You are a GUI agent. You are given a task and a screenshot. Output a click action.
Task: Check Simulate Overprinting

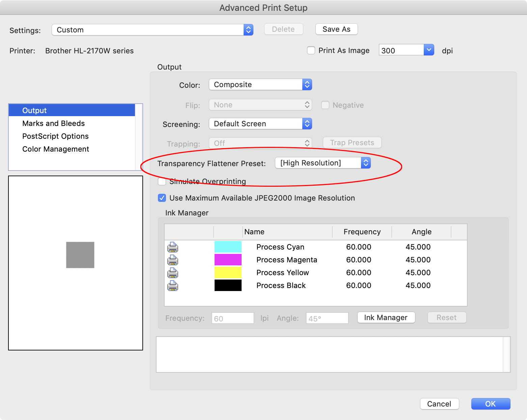click(162, 181)
